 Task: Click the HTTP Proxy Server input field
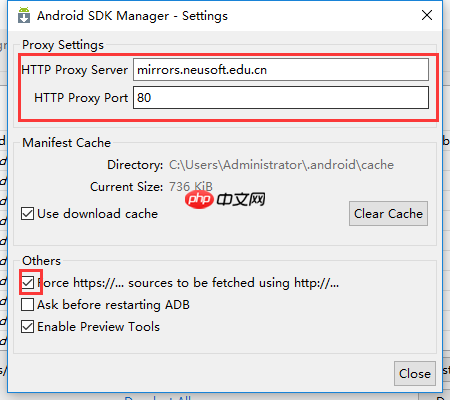(281, 70)
